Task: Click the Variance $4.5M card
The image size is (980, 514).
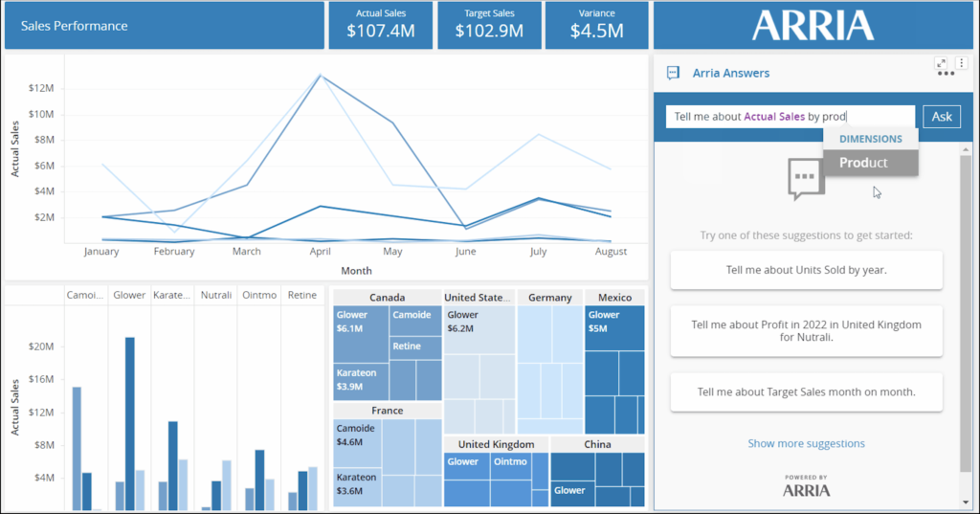Action: click(x=597, y=25)
